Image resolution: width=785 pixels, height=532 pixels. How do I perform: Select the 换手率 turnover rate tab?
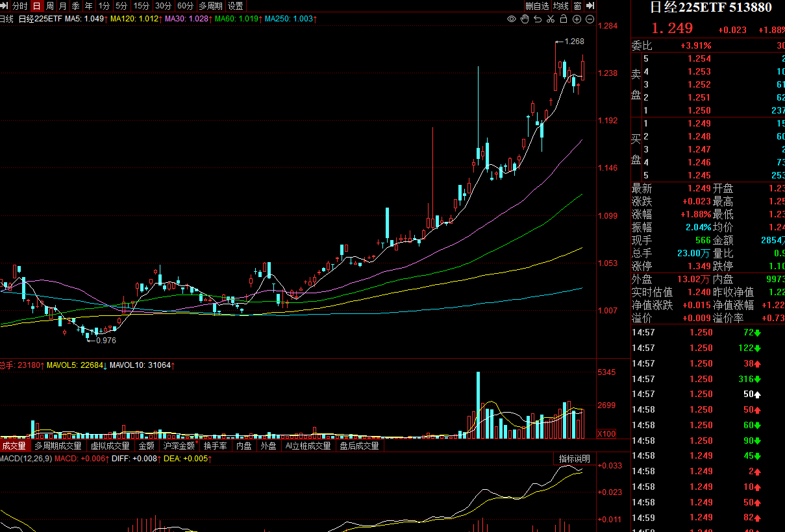(216, 446)
